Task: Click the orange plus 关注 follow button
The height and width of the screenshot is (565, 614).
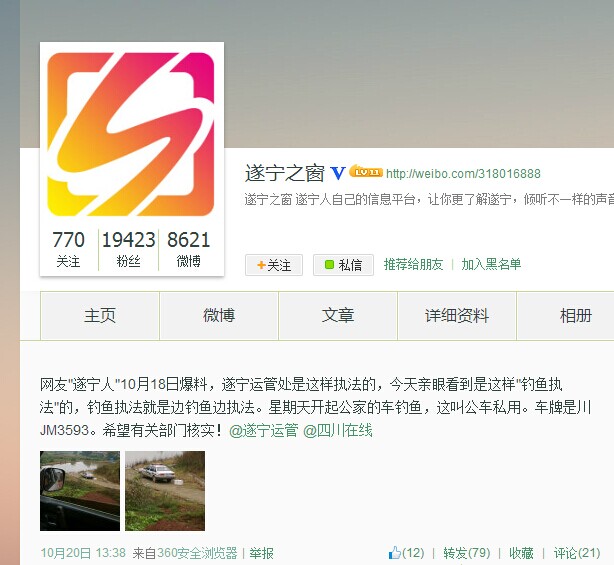Action: point(274,265)
